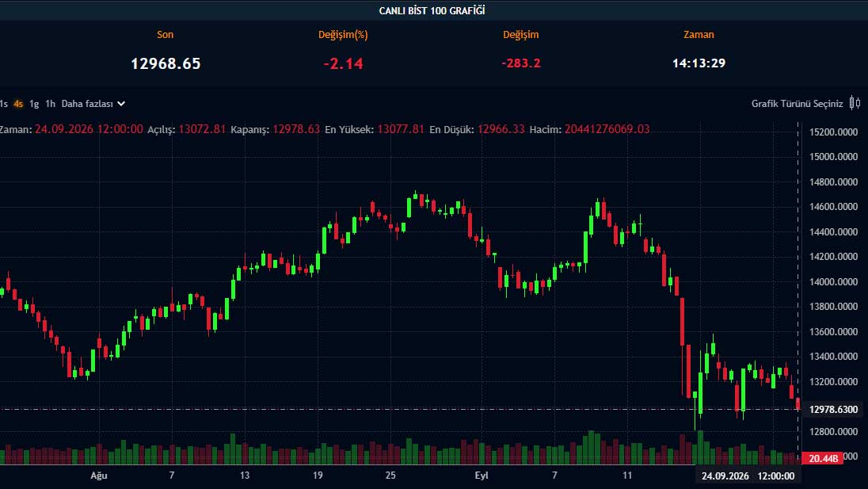Click the 12978.6300 price label on axis
Viewport: 868px width, 489px height.
click(833, 409)
